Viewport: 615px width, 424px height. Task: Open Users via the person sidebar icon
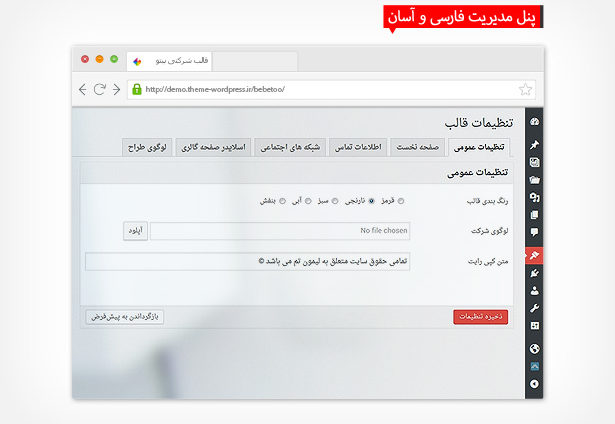coord(535,290)
